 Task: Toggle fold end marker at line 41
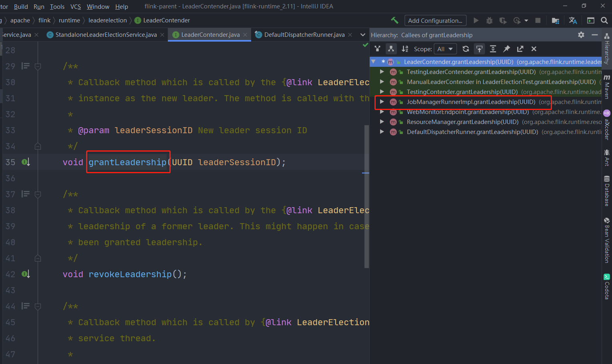[x=38, y=258]
